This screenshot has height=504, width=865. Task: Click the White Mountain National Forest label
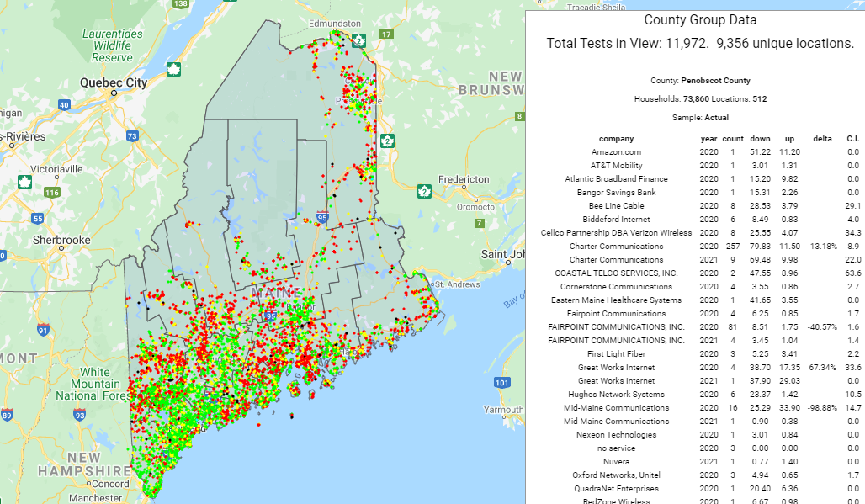pos(93,384)
